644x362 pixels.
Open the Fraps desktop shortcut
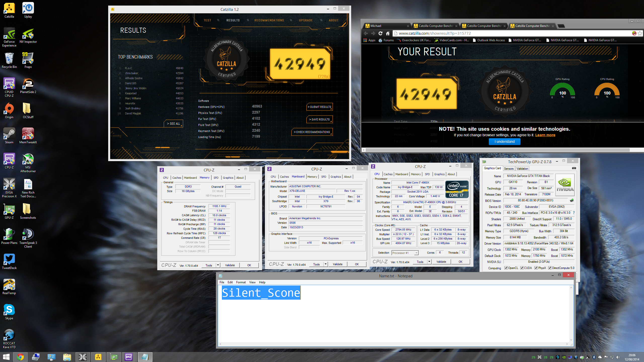click(x=28, y=60)
